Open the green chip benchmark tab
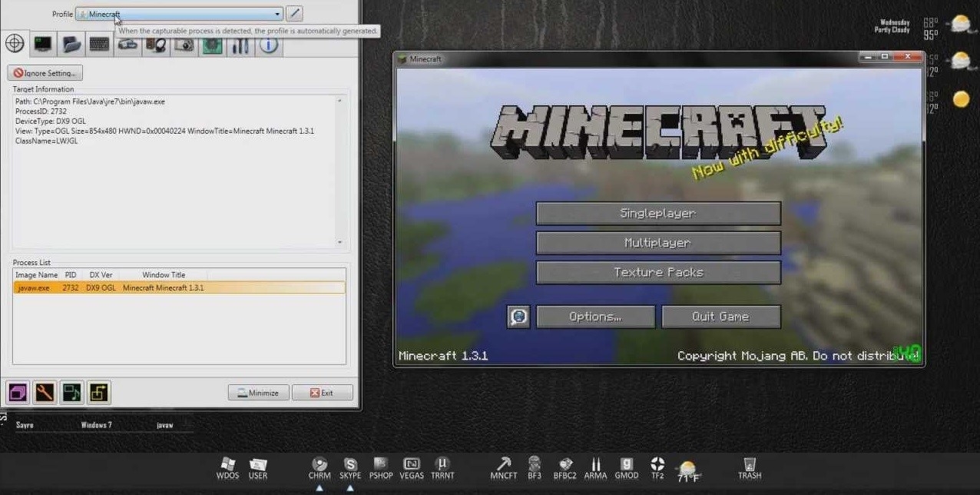This screenshot has height=495, width=980. pyautogui.click(x=212, y=45)
